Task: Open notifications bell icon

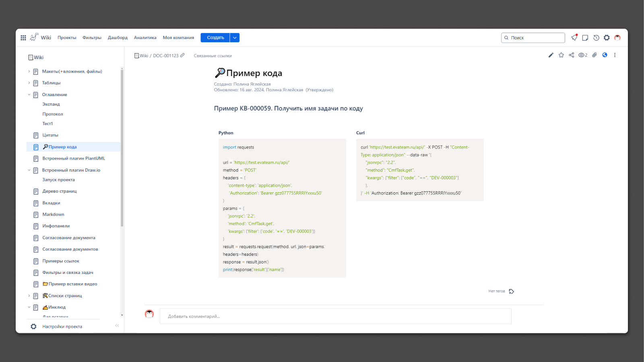Action: [x=574, y=38]
